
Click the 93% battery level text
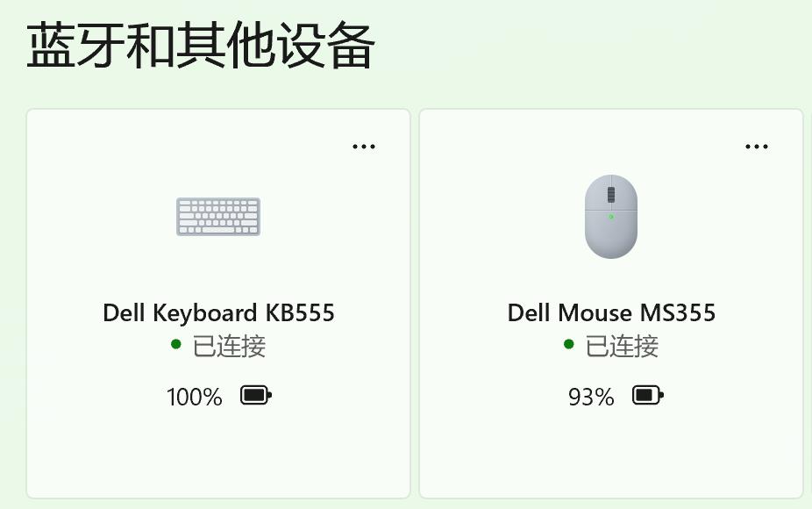(x=591, y=397)
